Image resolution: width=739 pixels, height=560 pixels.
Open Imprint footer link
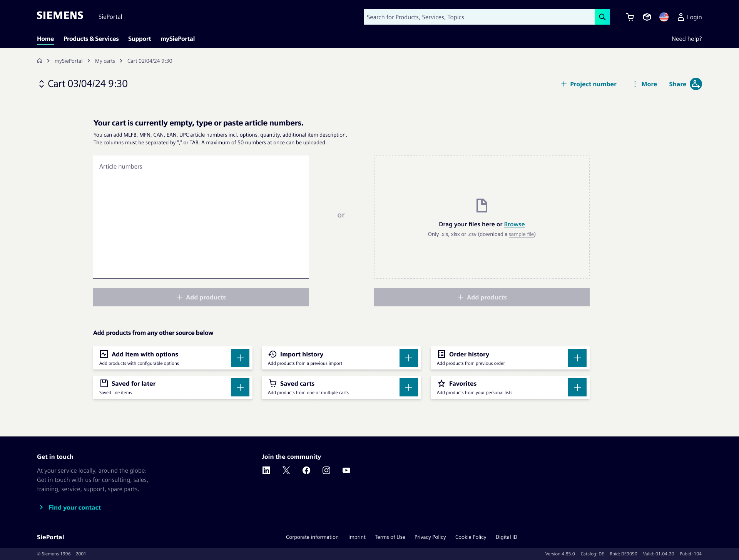357,537
